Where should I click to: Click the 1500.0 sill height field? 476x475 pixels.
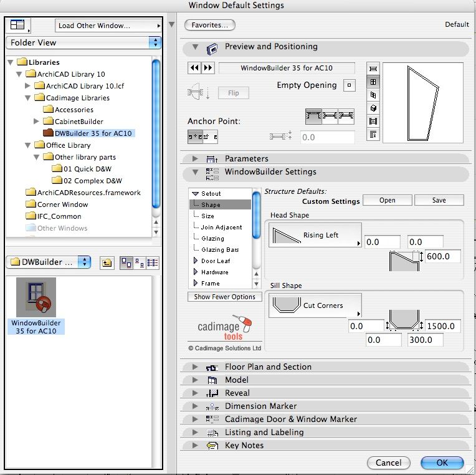coord(442,326)
